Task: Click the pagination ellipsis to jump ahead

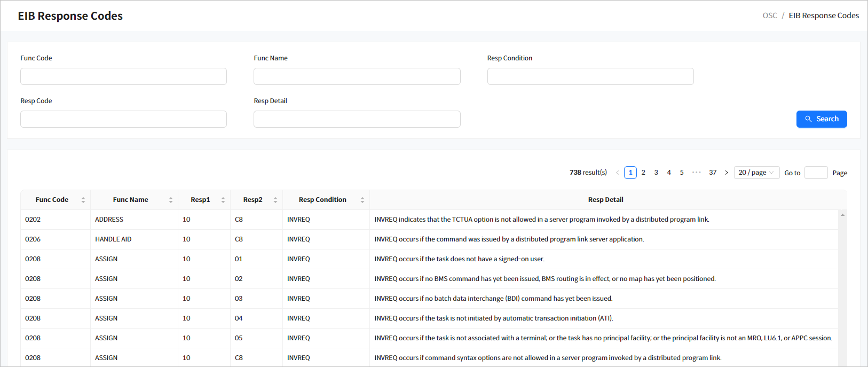Action: pyautogui.click(x=696, y=173)
